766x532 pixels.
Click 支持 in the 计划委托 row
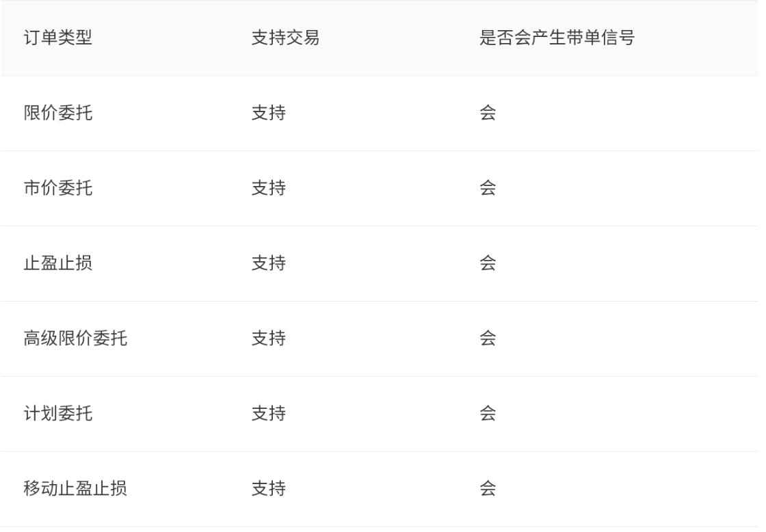coord(268,414)
